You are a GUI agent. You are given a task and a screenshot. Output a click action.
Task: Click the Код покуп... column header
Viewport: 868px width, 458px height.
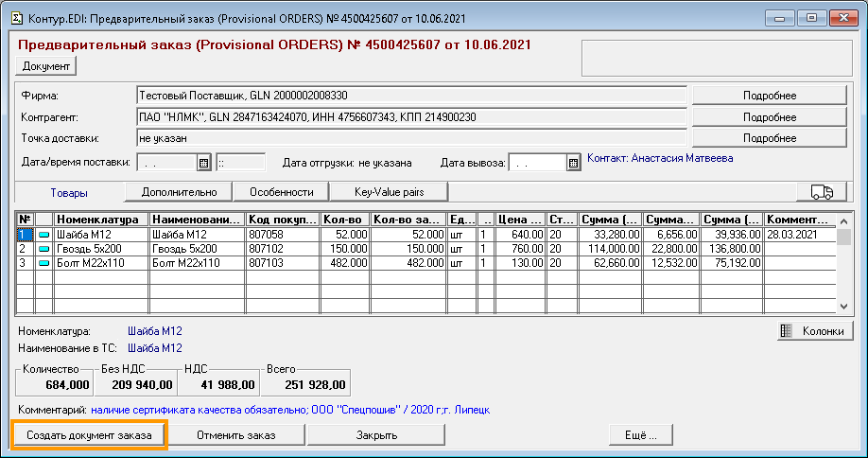283,220
